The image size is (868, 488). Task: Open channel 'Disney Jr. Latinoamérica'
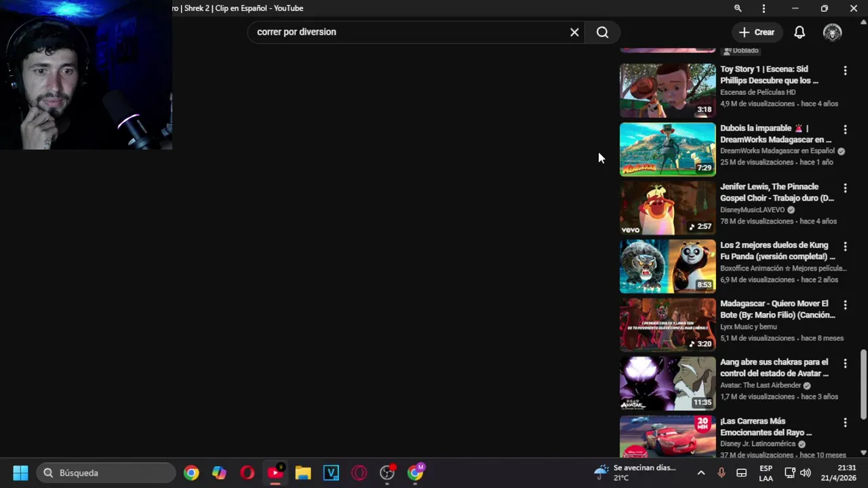(757, 445)
